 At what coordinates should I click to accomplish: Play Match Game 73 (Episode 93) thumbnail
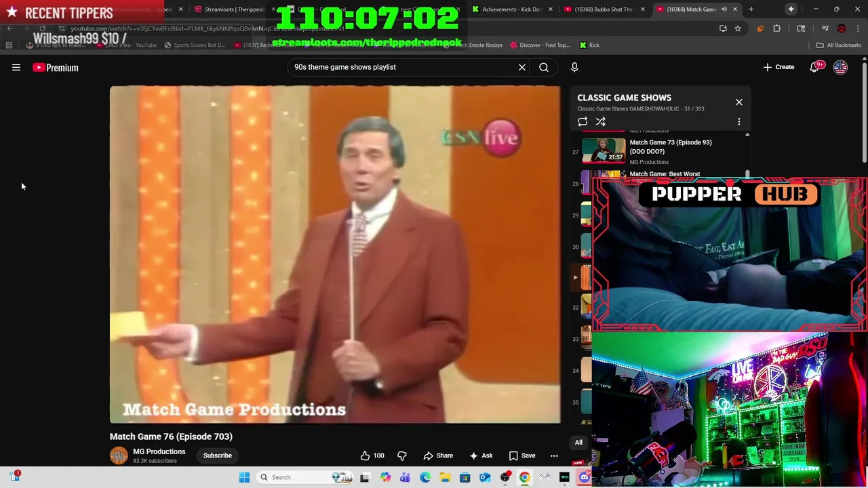tap(604, 150)
